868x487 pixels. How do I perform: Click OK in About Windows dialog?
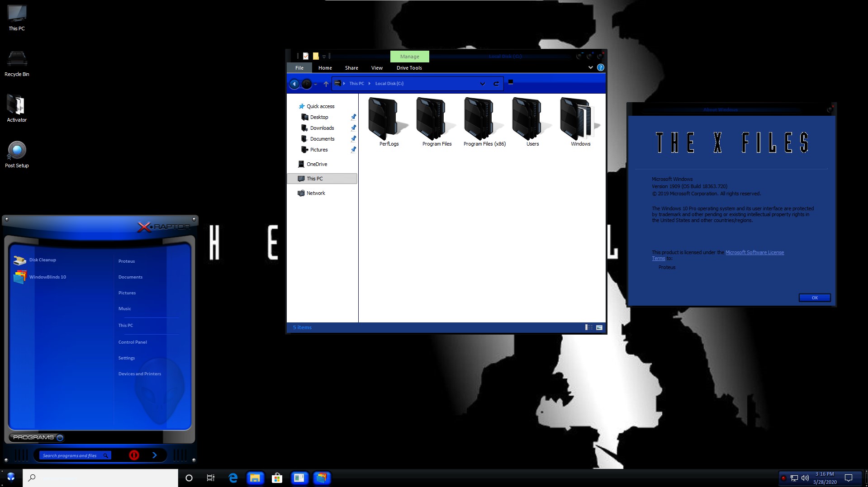[x=815, y=298]
